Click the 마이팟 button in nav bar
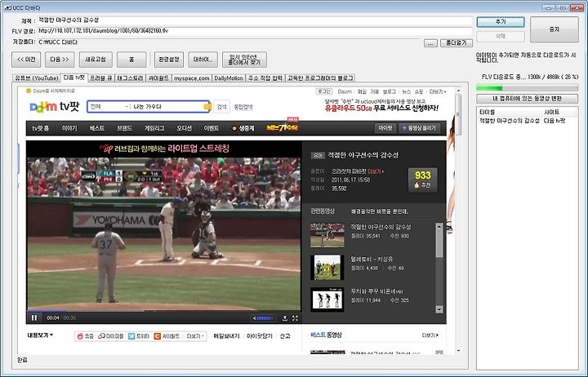Image resolution: width=588 pixels, height=377 pixels. 385,128
